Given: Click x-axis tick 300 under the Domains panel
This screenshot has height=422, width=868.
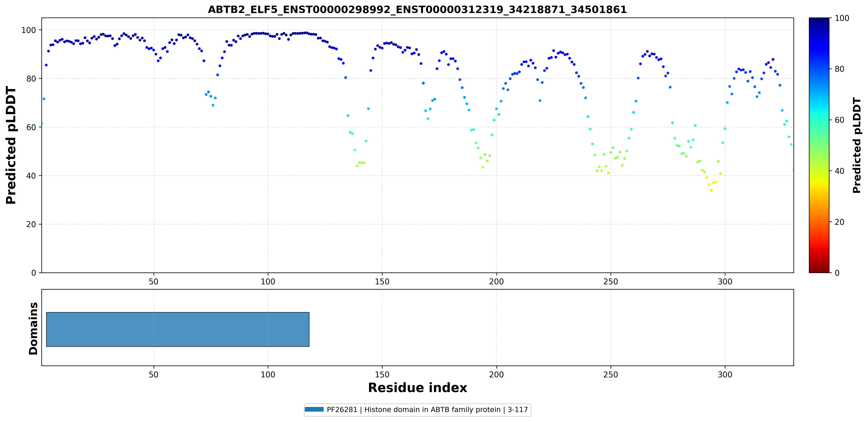Looking at the screenshot, I should pos(725,375).
